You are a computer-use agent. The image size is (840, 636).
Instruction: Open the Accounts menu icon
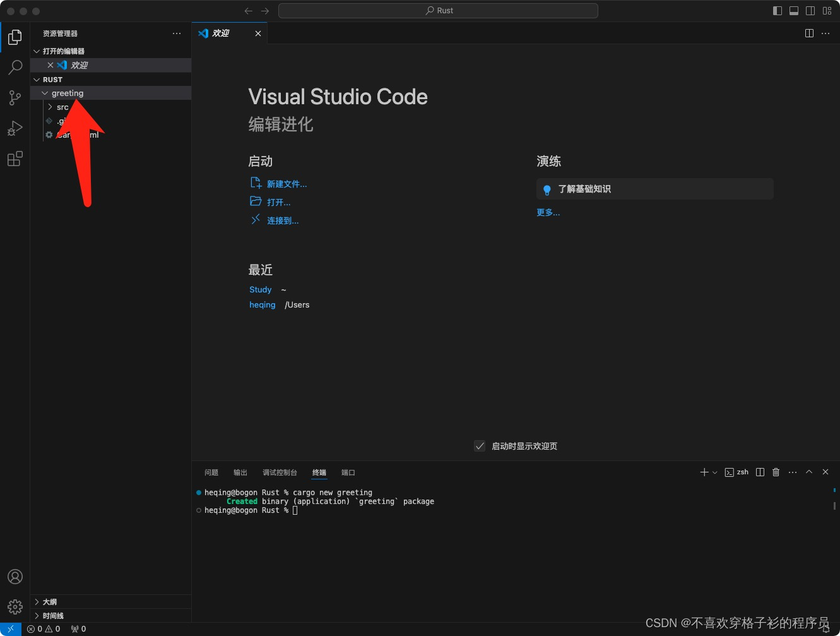point(15,577)
